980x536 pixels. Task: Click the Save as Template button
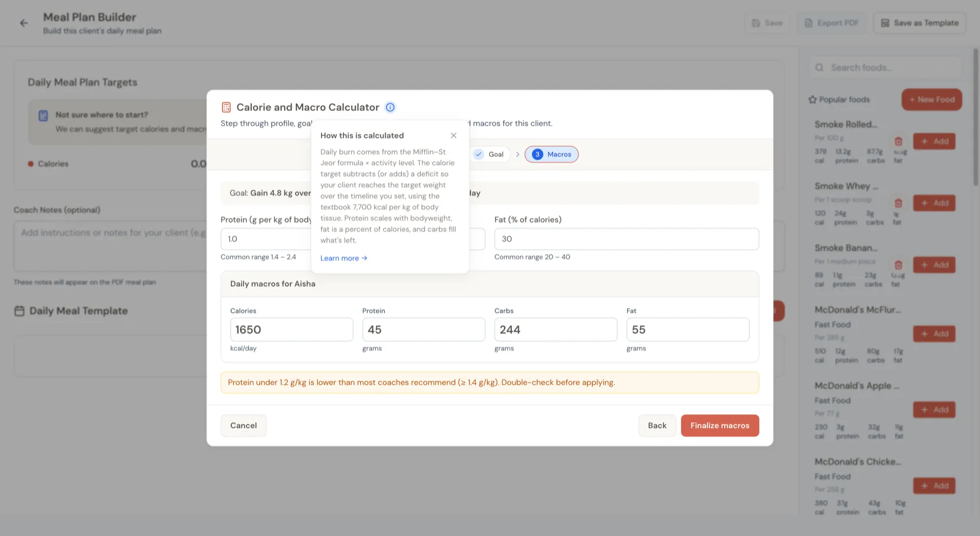tap(919, 23)
